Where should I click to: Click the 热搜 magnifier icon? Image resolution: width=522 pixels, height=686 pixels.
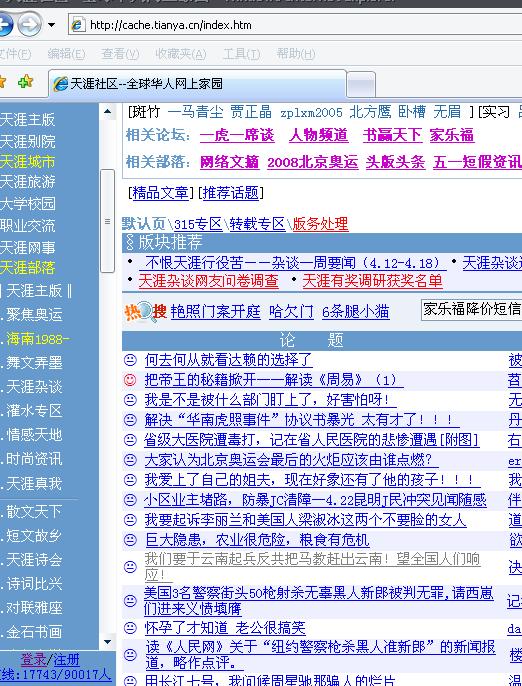tap(145, 312)
